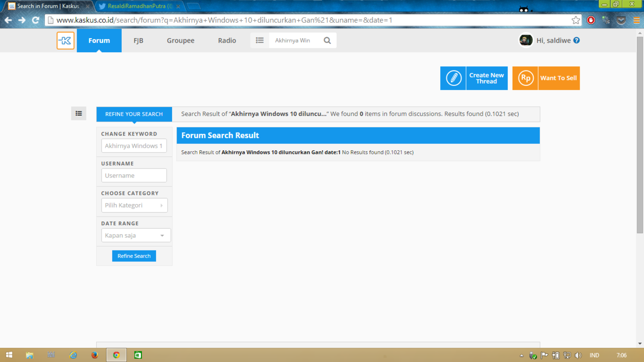Focus the Change Keyword input field

tap(134, 146)
